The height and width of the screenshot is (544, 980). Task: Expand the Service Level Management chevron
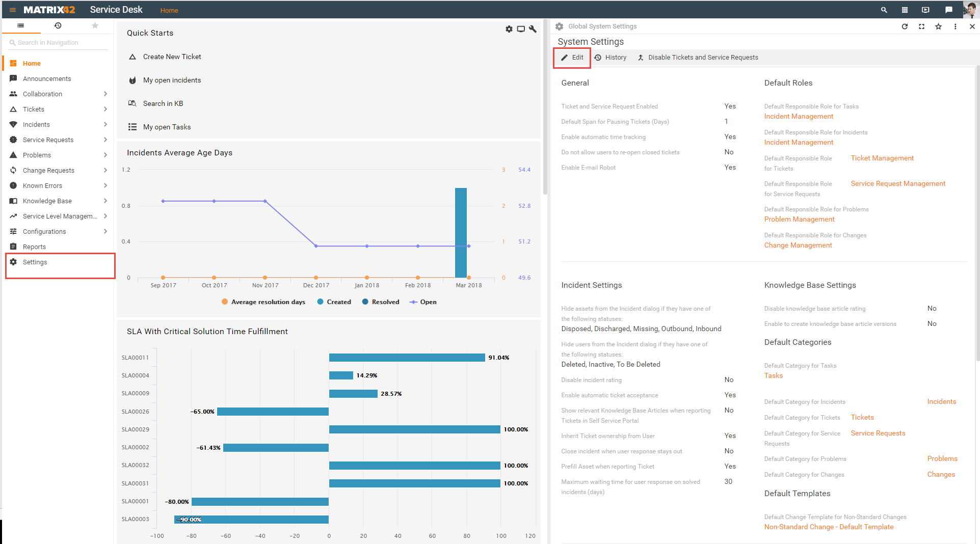pos(105,216)
